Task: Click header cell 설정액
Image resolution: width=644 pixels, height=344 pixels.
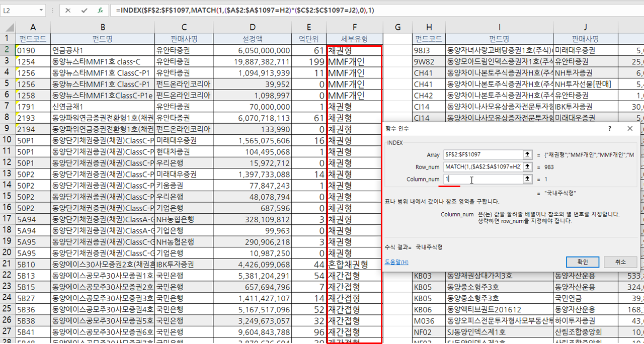Action: (x=253, y=39)
